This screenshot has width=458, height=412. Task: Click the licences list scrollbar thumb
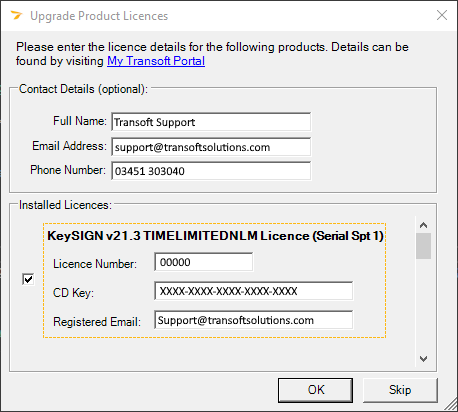pyautogui.click(x=423, y=246)
